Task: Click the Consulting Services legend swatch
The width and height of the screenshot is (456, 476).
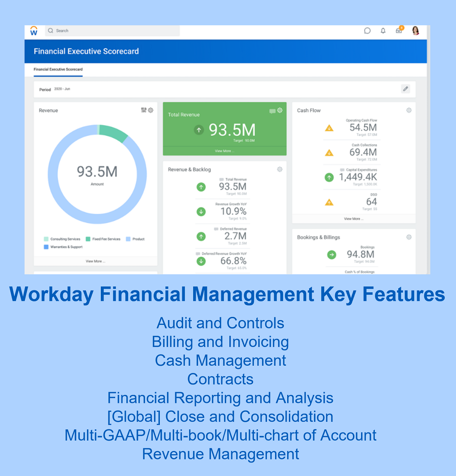Action: pyautogui.click(x=46, y=239)
